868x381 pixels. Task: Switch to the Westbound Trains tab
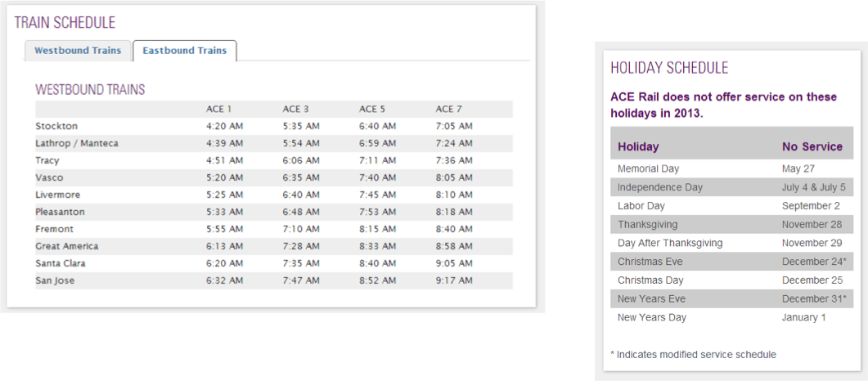point(78,51)
